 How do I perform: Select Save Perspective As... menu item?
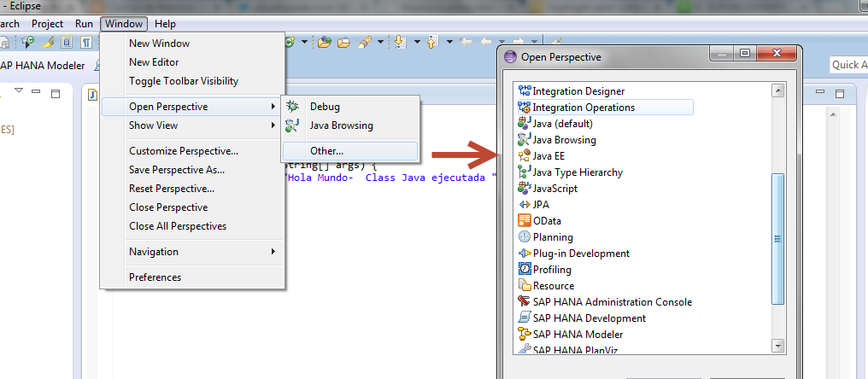[x=192, y=169]
